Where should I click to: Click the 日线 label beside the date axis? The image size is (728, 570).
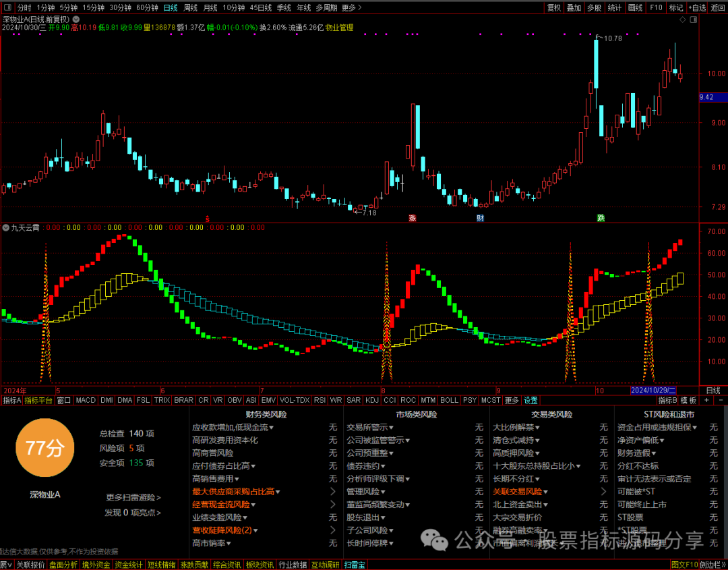click(x=713, y=391)
